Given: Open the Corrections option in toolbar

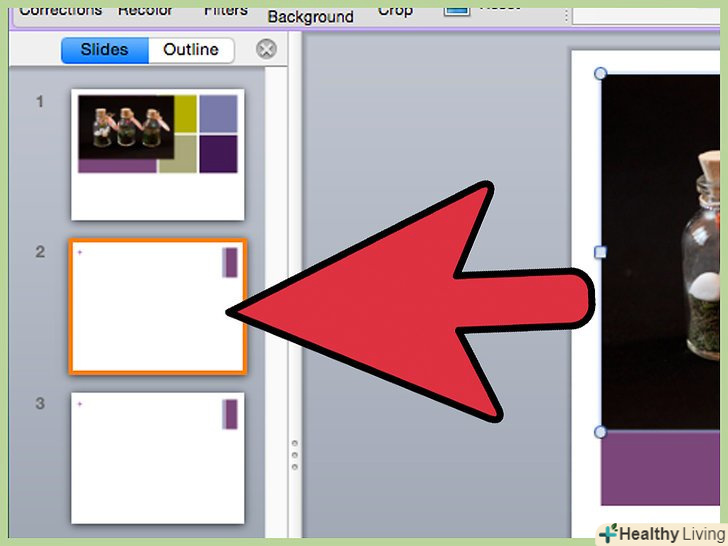Looking at the screenshot, I should coord(61,11).
